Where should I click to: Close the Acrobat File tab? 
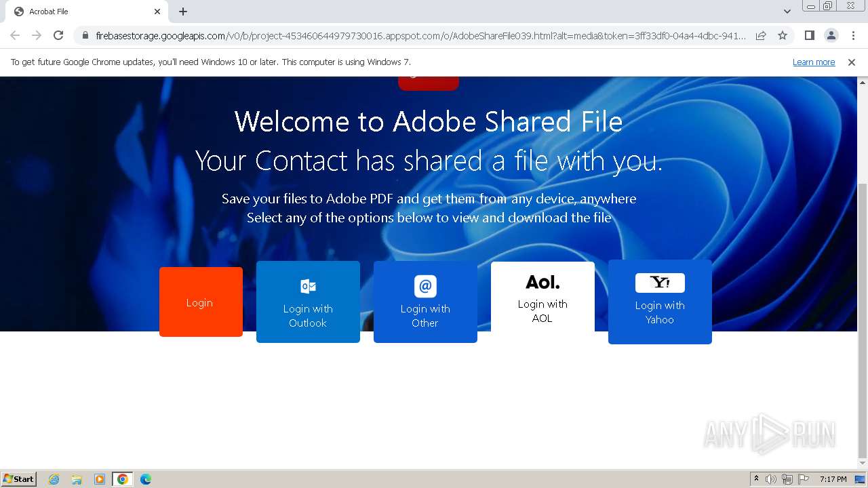[x=157, y=12]
